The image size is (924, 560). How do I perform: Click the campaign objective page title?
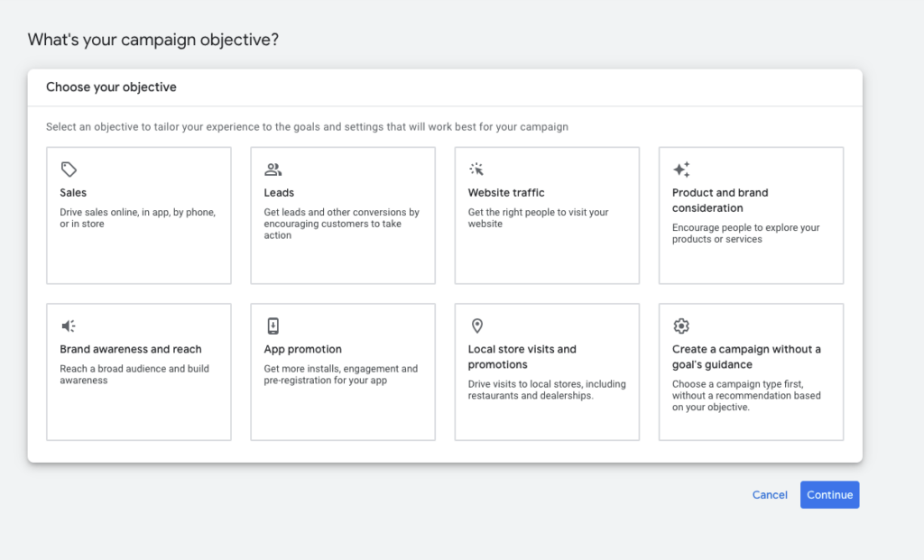click(x=153, y=40)
